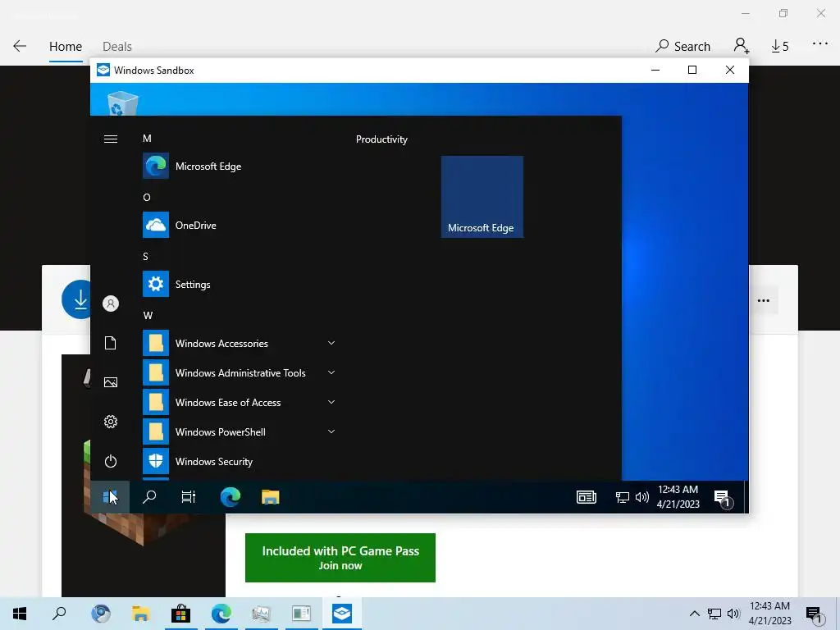Open the Store See more menu

[820, 44]
